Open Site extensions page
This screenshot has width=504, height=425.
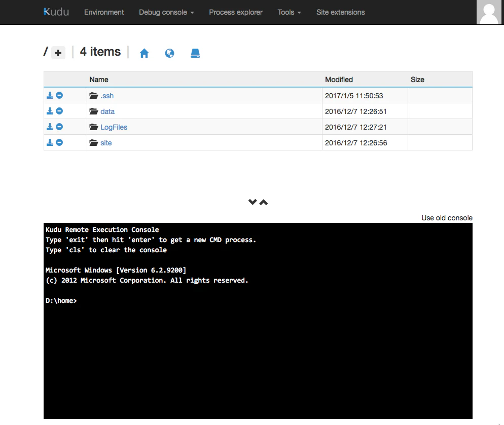(x=340, y=12)
